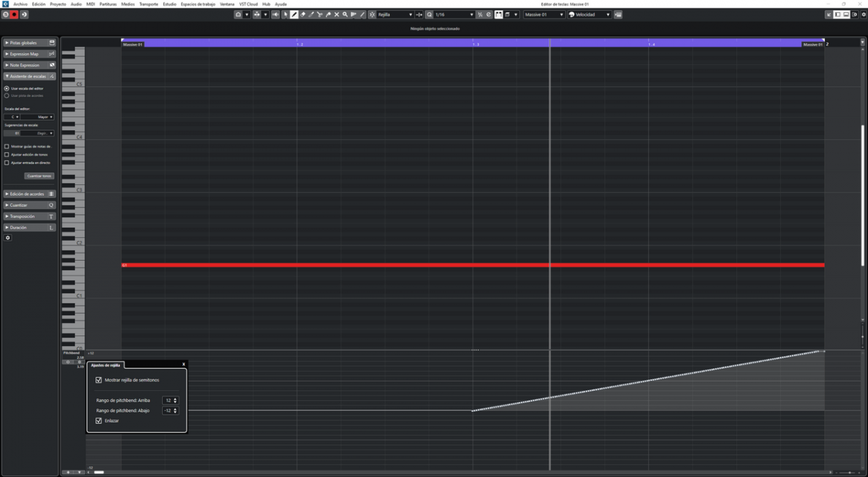Open the Transporte menu

pos(148,4)
